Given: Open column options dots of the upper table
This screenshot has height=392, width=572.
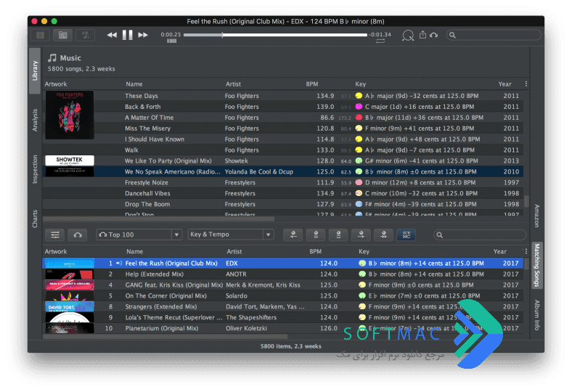Looking at the screenshot, I should (526, 84).
